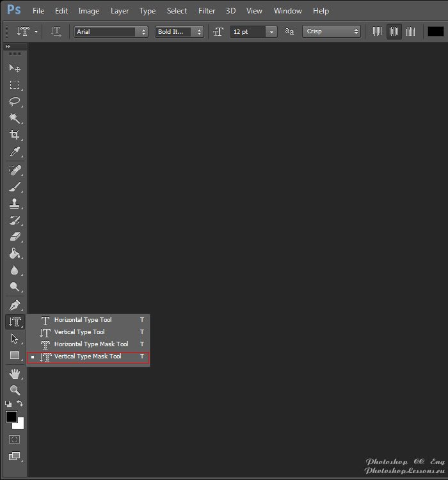Open the Filter menu
Image resolution: width=448 pixels, height=480 pixels.
coord(207,11)
